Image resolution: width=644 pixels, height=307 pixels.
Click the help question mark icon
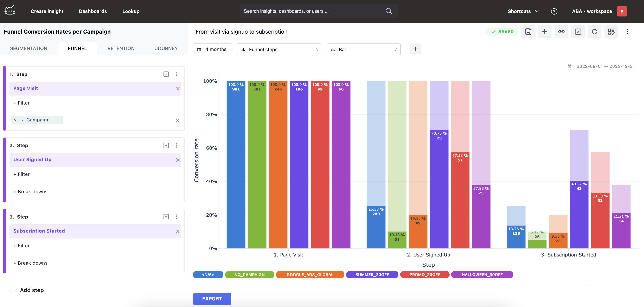point(554,11)
